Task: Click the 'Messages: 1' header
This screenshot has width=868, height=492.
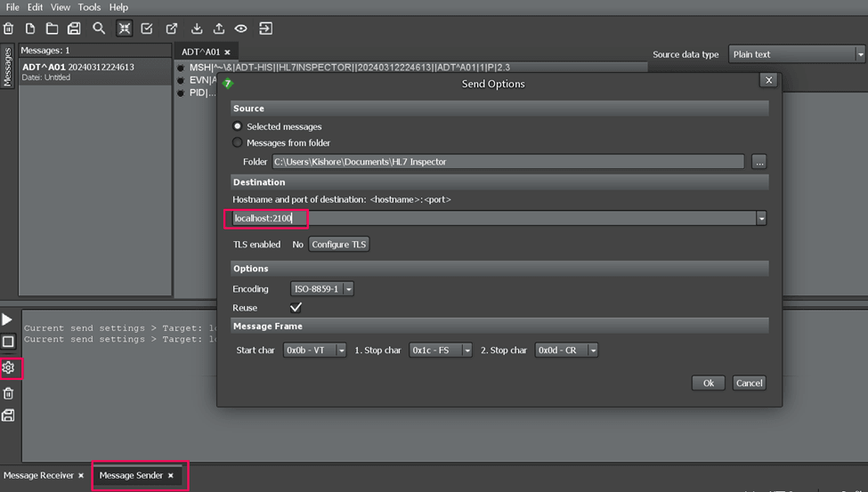Action: (x=45, y=51)
